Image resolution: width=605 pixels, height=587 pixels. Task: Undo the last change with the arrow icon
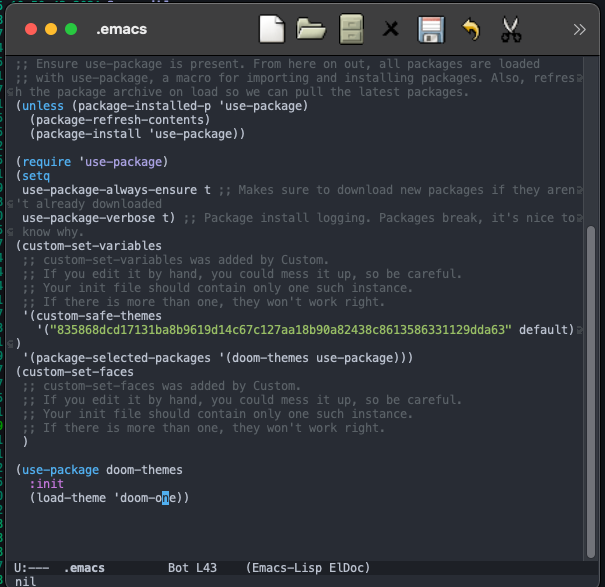(x=471, y=29)
